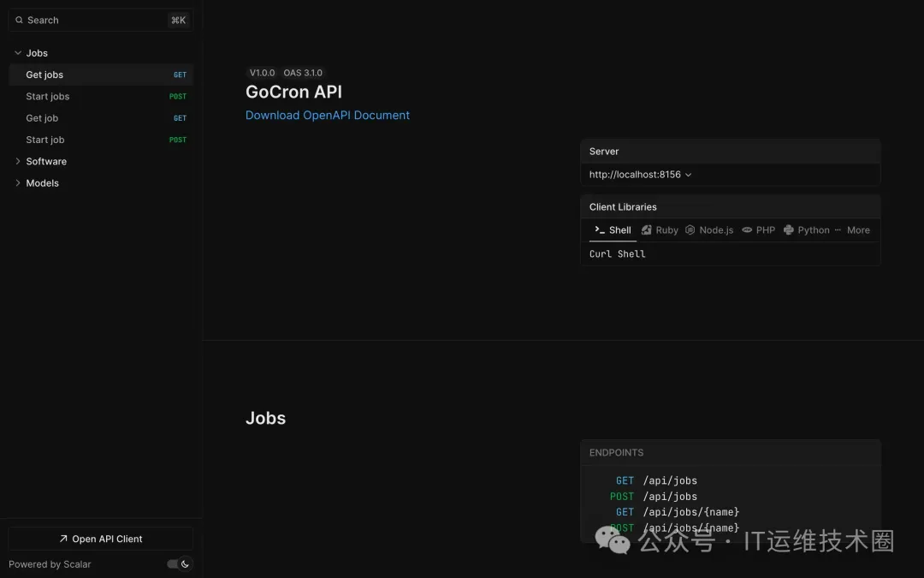Click the arrow icon in Open API Client

(63, 539)
